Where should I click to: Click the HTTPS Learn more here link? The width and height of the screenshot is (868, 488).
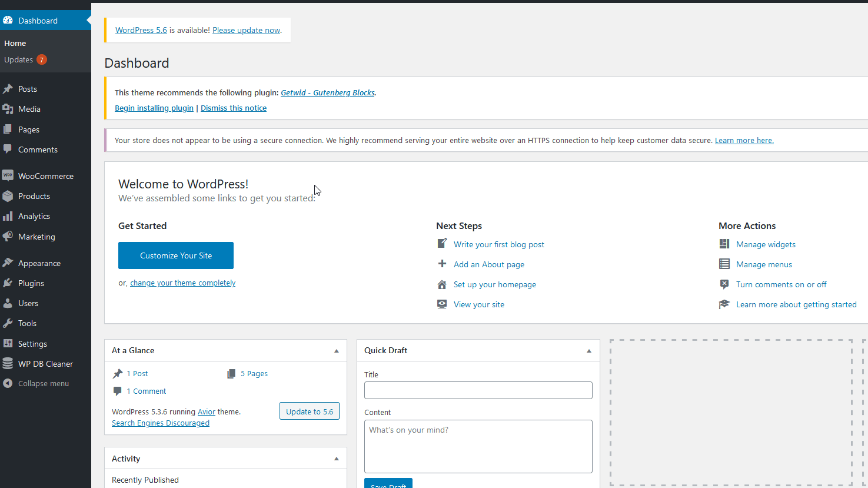[x=744, y=140]
